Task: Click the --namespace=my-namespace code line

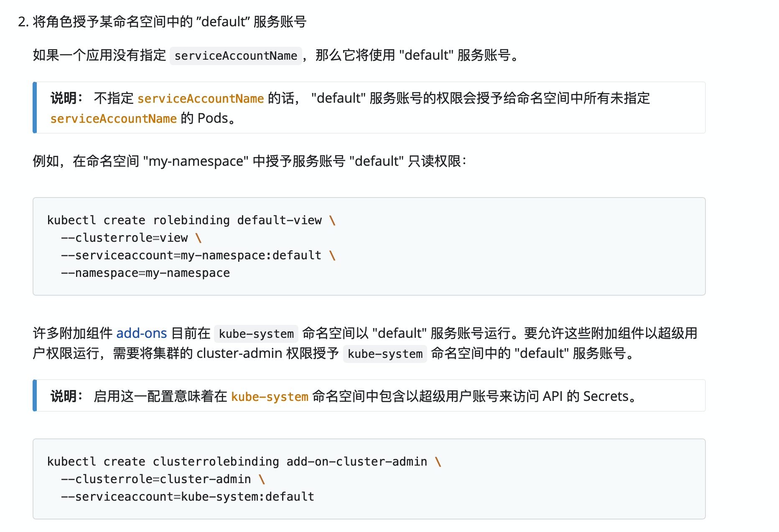Action: point(145,273)
